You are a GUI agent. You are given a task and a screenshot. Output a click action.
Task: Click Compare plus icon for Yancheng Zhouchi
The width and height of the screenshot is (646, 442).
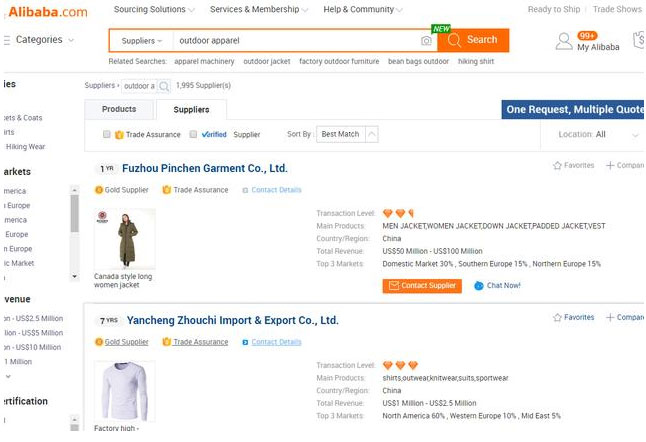[x=610, y=317]
